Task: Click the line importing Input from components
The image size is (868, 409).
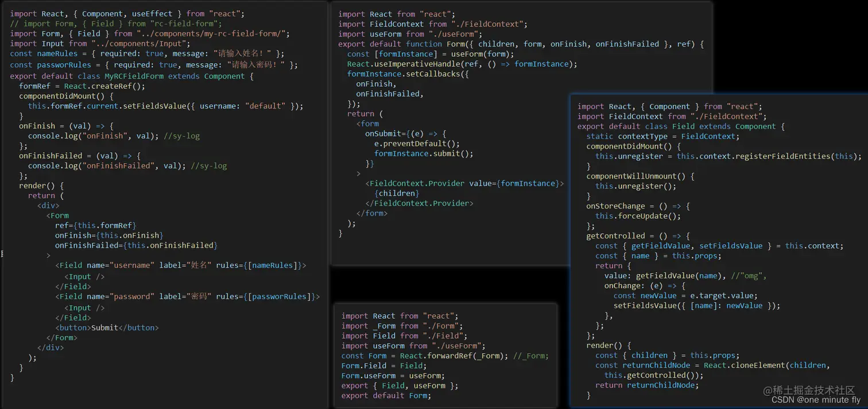Action: [x=100, y=43]
